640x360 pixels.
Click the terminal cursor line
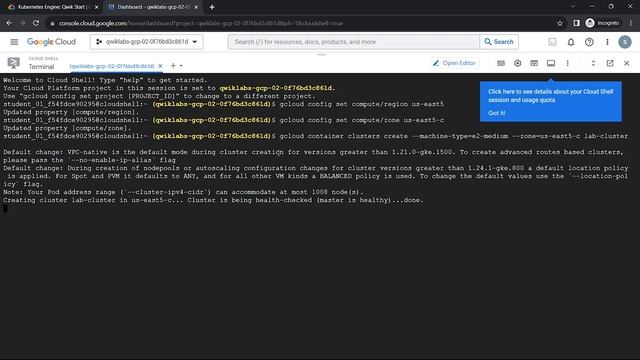[x=5, y=208]
